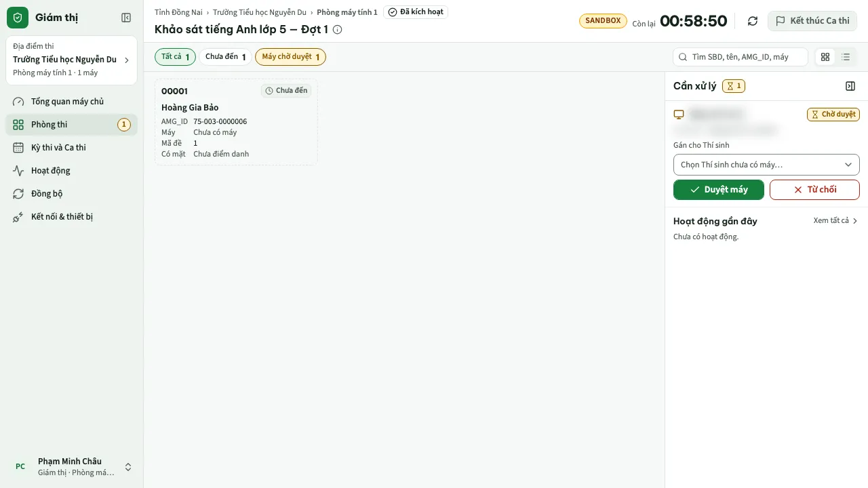The image size is (868, 488).
Task: Click the Chưa điểm danh attendance value
Action: pyautogui.click(x=221, y=155)
